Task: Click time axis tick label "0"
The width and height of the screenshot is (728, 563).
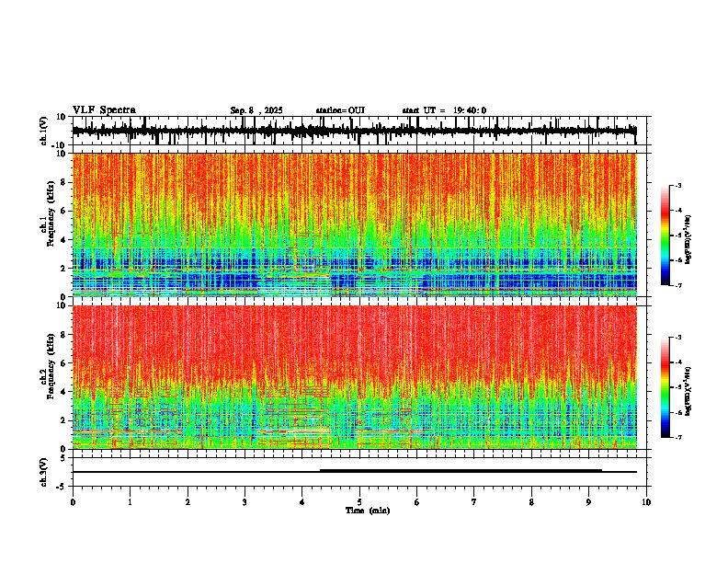Action: [x=73, y=502]
